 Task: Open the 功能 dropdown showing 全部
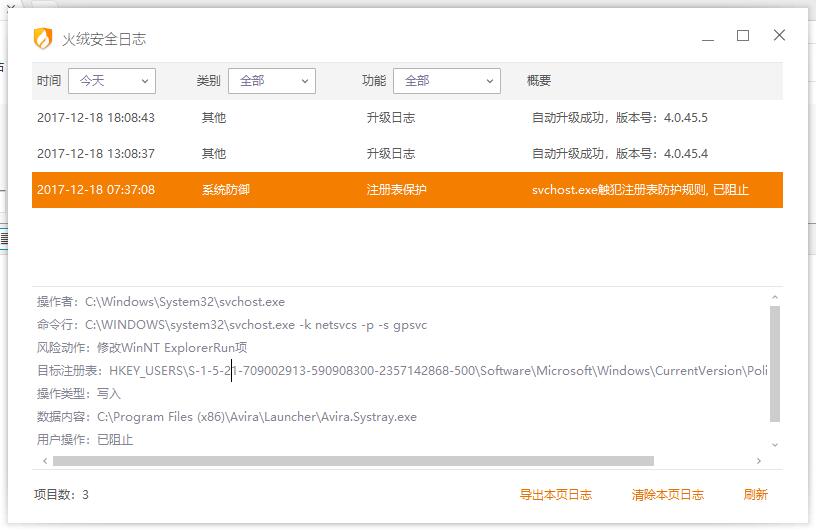pyautogui.click(x=447, y=81)
